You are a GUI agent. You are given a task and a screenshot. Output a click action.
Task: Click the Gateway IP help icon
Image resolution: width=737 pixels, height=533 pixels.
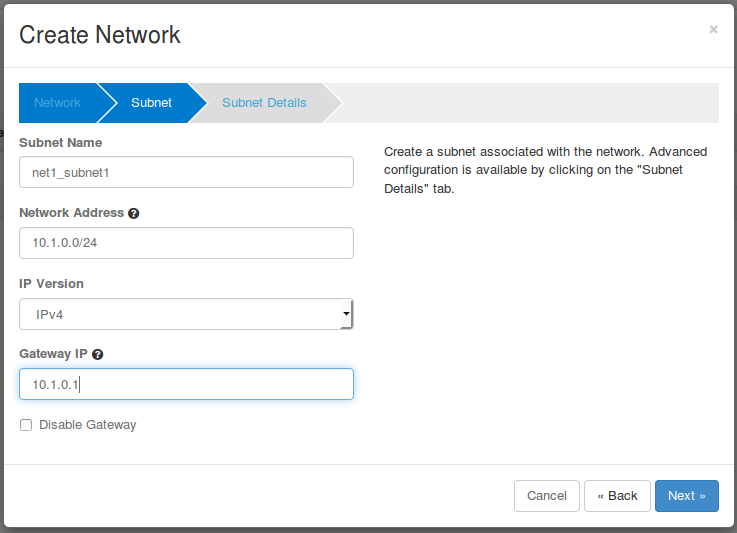click(x=98, y=354)
